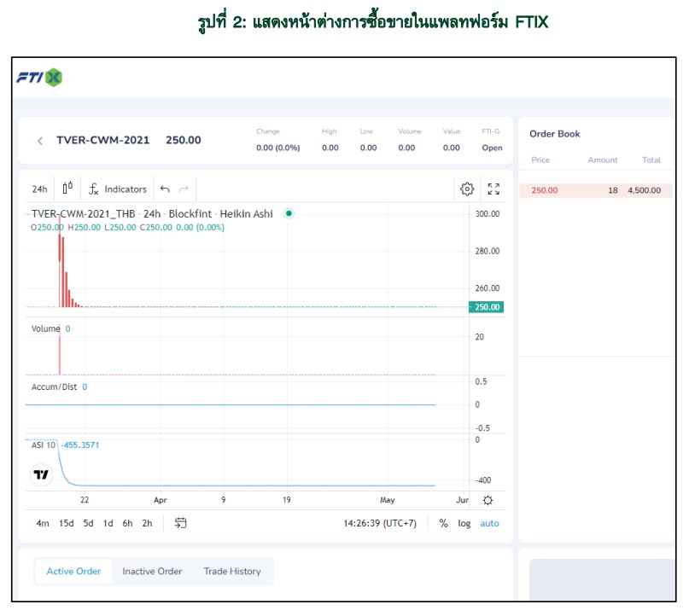This screenshot has width=689, height=616.
Task: Undo the last chart change
Action: pos(165,189)
